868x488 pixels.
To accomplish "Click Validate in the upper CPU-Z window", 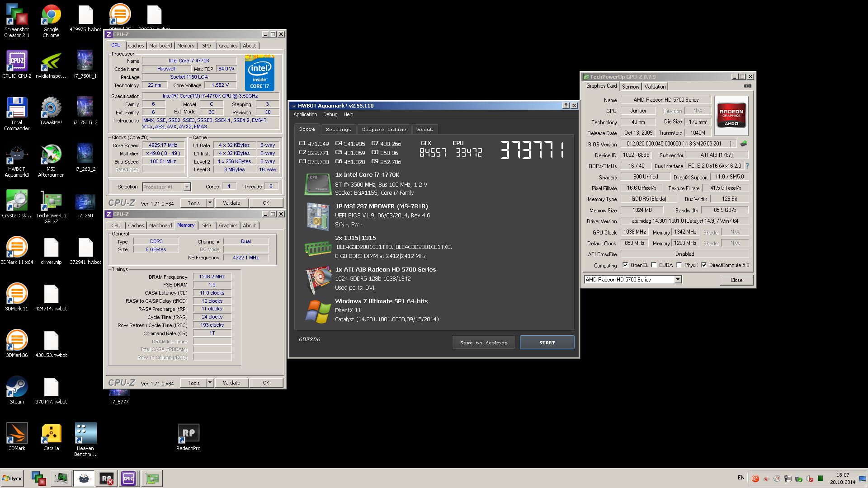I will click(x=231, y=203).
